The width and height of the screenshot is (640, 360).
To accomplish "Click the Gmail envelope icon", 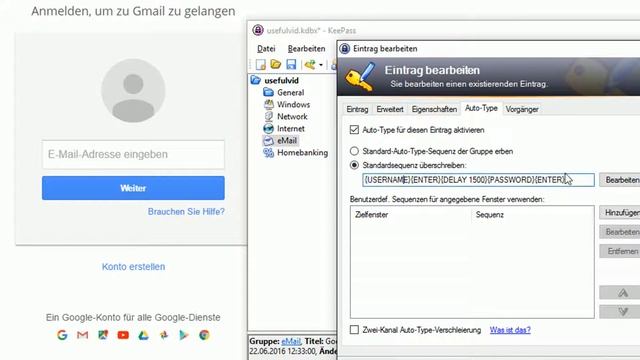I will coord(82,335).
